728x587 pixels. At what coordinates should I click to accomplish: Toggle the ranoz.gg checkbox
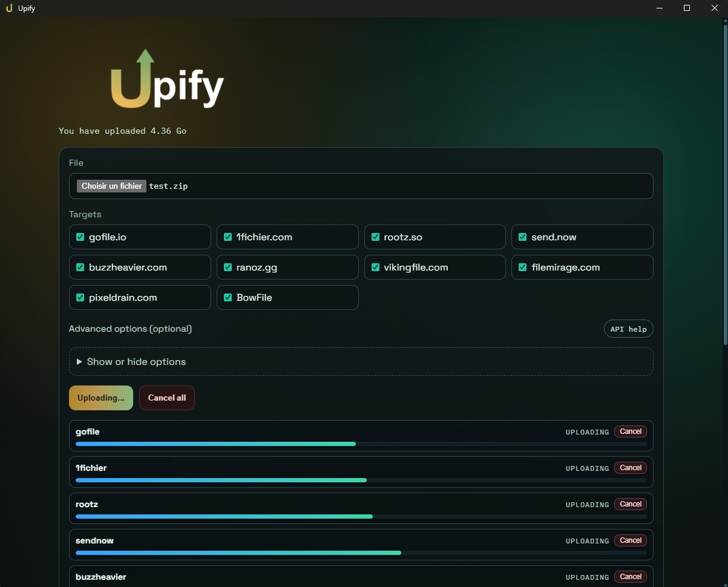pos(228,267)
